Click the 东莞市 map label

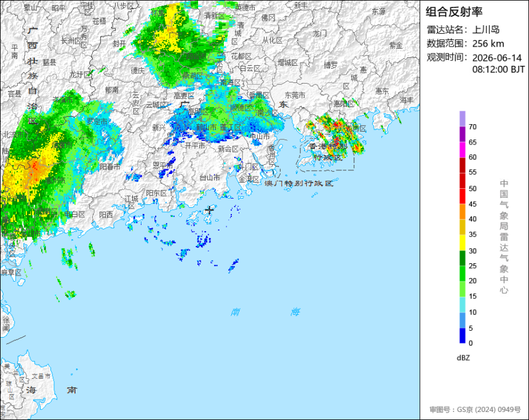pos(295,95)
